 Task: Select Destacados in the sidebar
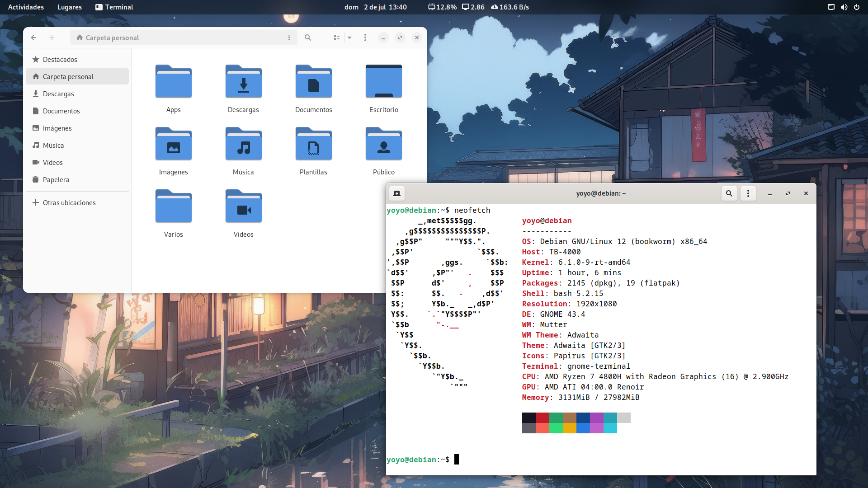pyautogui.click(x=60, y=60)
